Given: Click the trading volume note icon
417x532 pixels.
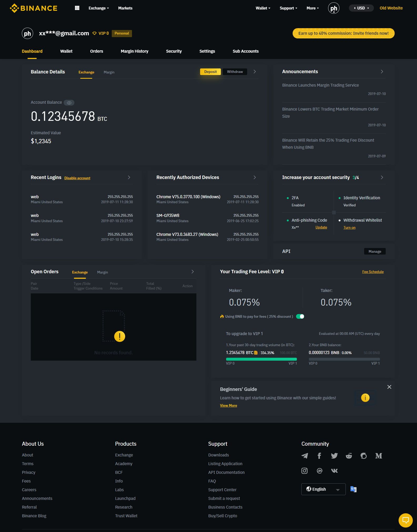Looking at the screenshot, I should point(256,353).
